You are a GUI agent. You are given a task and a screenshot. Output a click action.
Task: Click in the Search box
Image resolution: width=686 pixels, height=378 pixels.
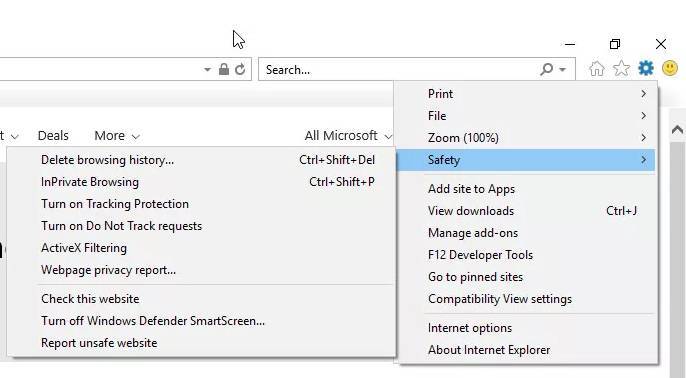[x=400, y=70]
